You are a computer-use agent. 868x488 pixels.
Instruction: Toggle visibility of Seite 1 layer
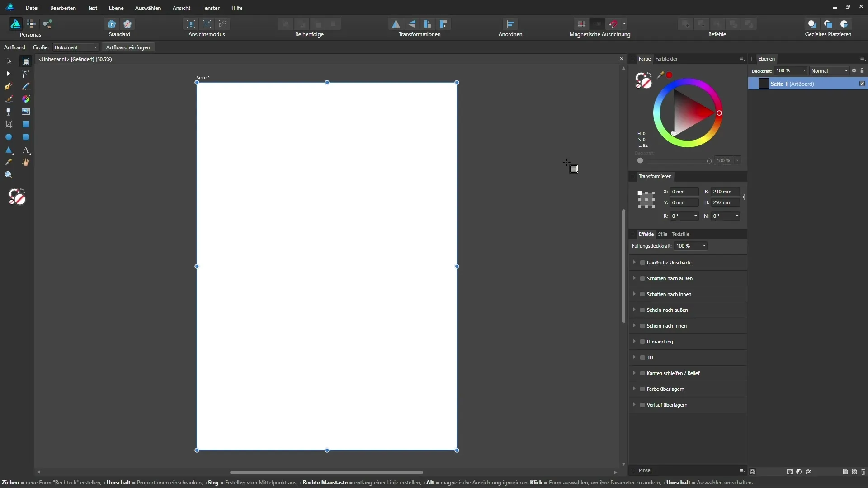(862, 84)
